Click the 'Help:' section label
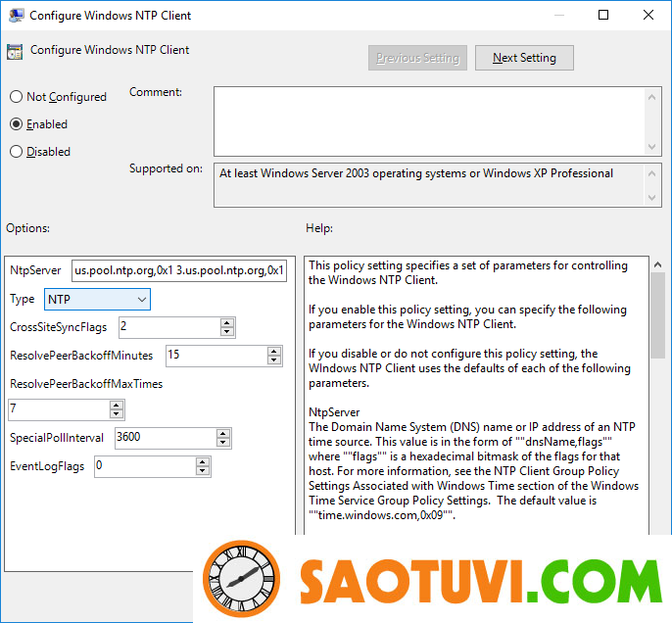Screen dimensions: 672x623 click(x=319, y=228)
